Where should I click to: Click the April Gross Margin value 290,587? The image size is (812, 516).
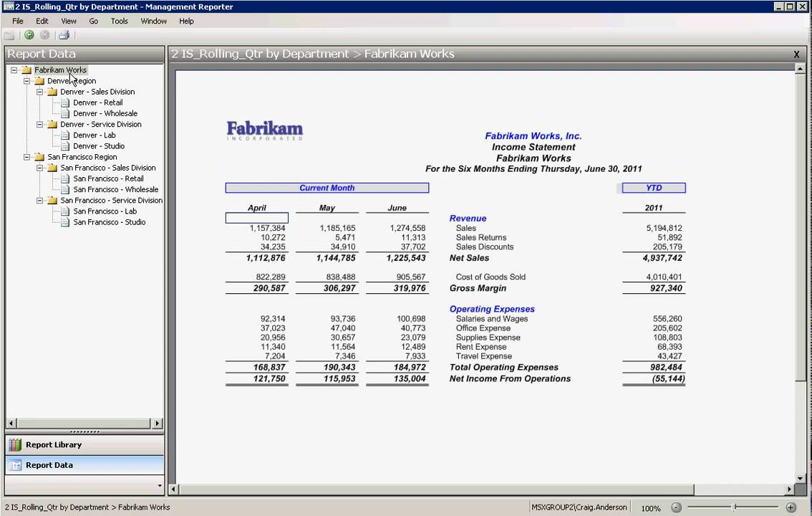(x=269, y=288)
